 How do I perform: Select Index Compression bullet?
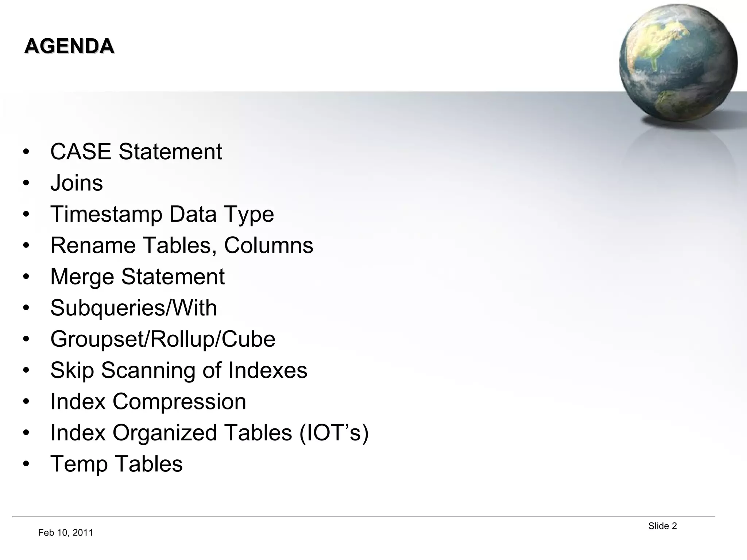[x=148, y=402]
